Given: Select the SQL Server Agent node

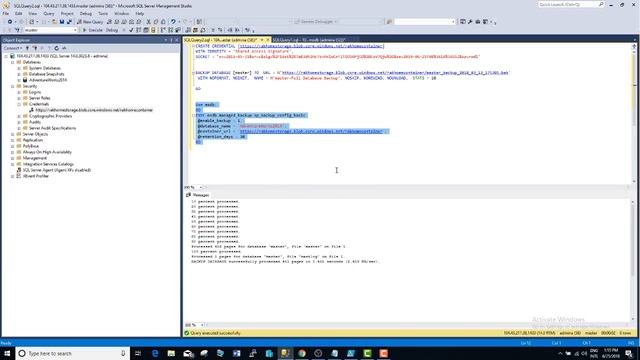Looking at the screenshot, I should click(x=57, y=170).
